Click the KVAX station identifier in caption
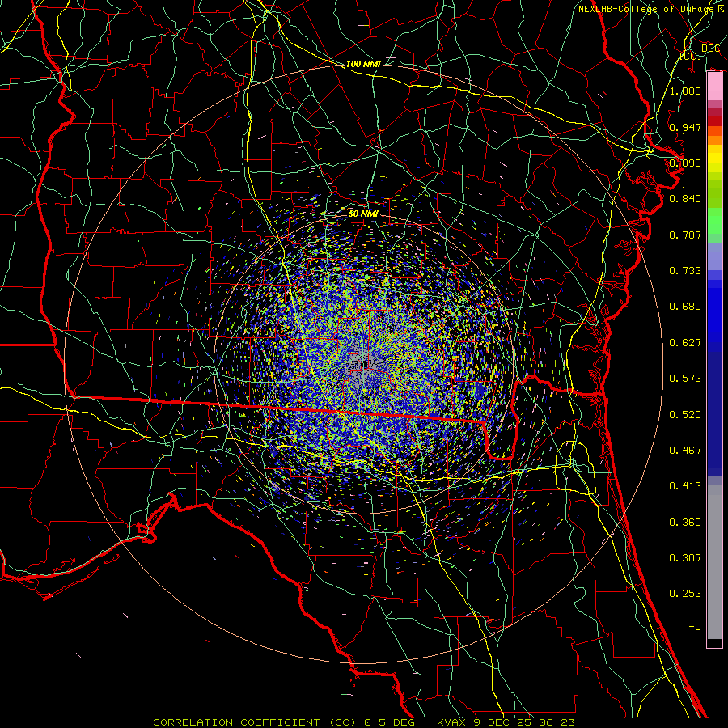728x728 pixels. (x=452, y=722)
